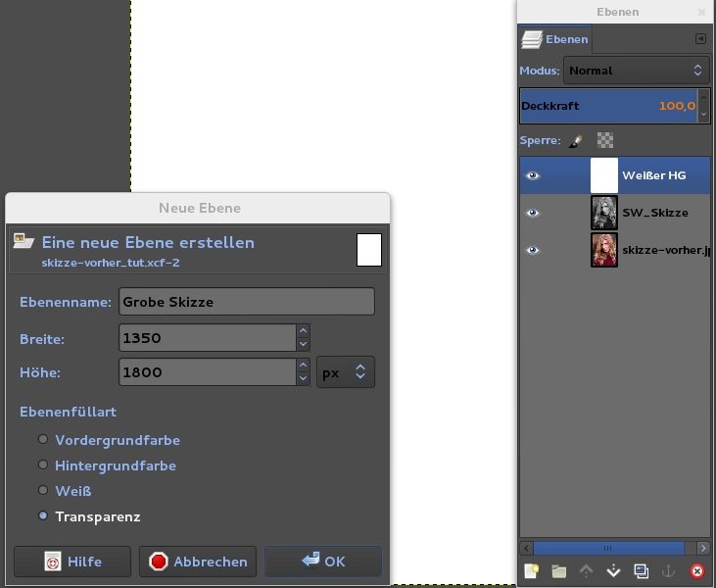Viewport: 716px width, 588px height.
Task: Open the Modus dropdown set to Normal
Action: pos(637,71)
